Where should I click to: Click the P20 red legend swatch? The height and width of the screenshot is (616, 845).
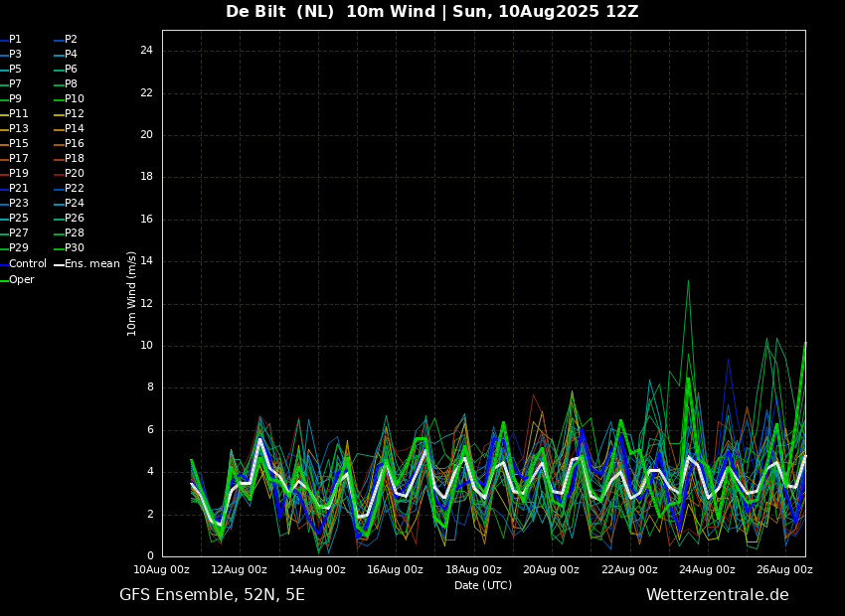click(x=60, y=174)
